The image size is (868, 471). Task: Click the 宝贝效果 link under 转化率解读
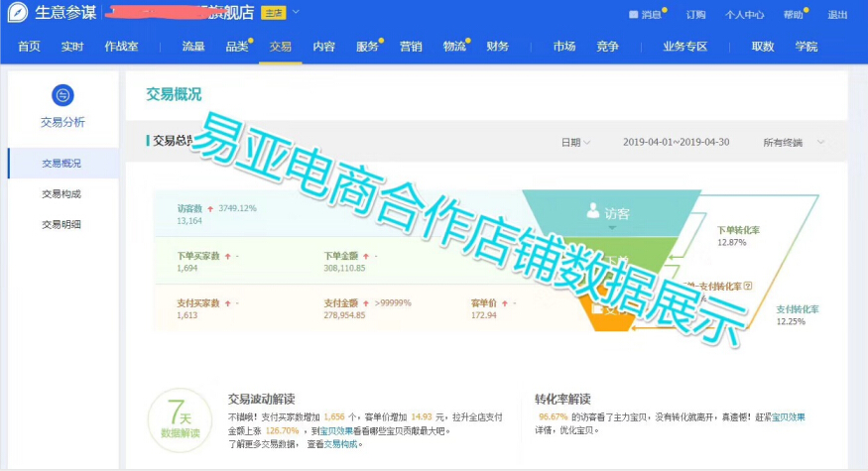[x=789, y=417]
